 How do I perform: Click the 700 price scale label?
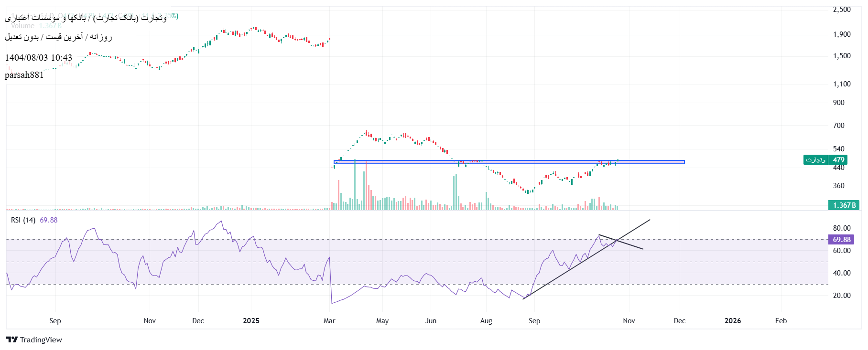coord(838,126)
